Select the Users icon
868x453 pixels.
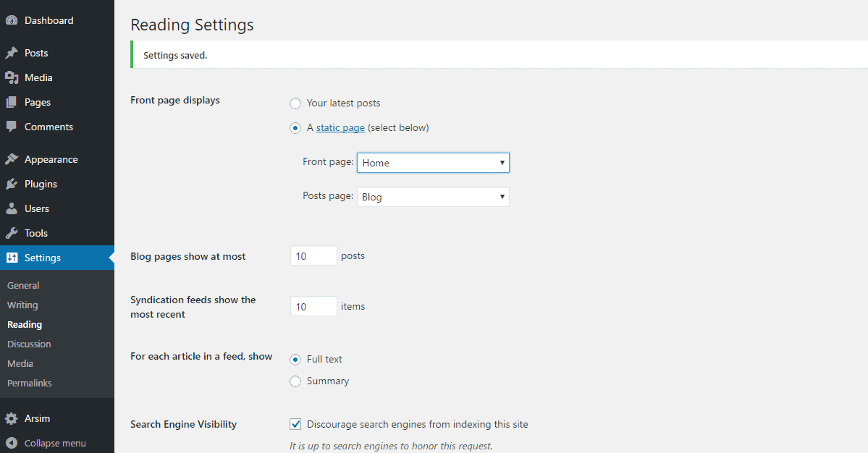12,208
